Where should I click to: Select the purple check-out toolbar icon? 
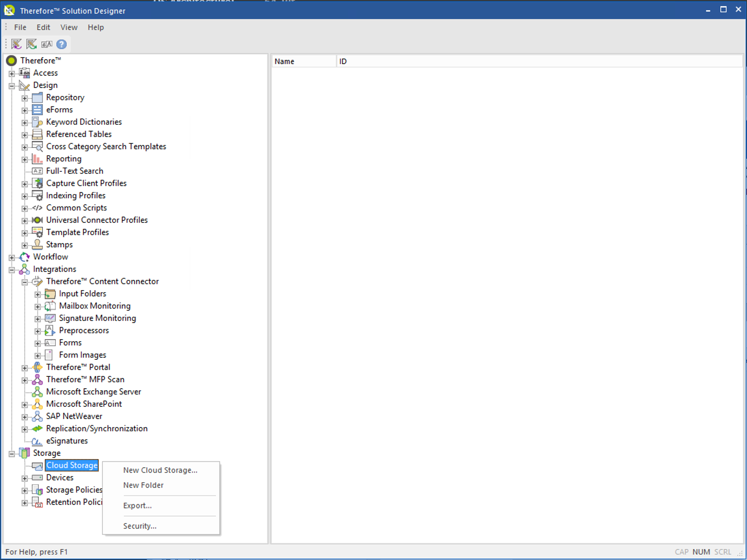16,44
